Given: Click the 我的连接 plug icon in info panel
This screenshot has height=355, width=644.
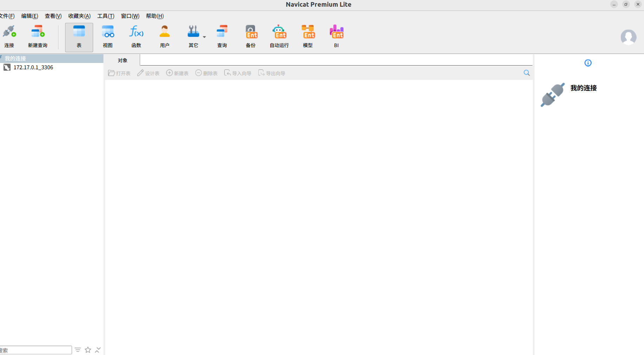Looking at the screenshot, I should [553, 95].
